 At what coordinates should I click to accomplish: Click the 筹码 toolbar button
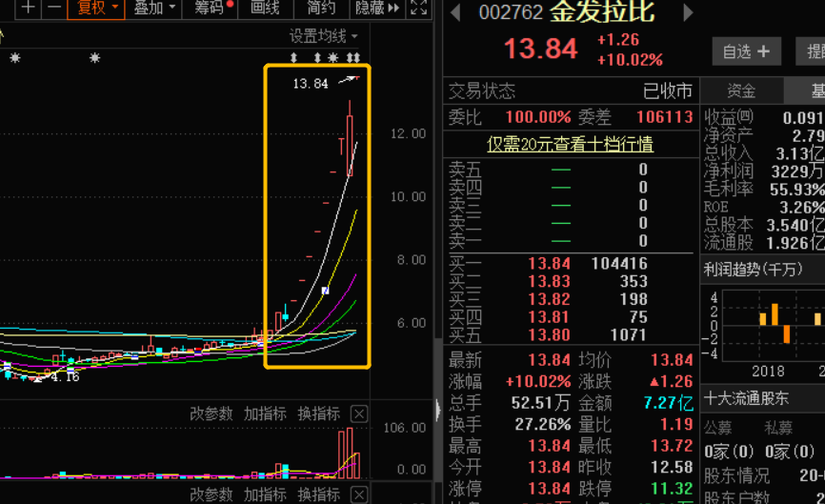[211, 8]
